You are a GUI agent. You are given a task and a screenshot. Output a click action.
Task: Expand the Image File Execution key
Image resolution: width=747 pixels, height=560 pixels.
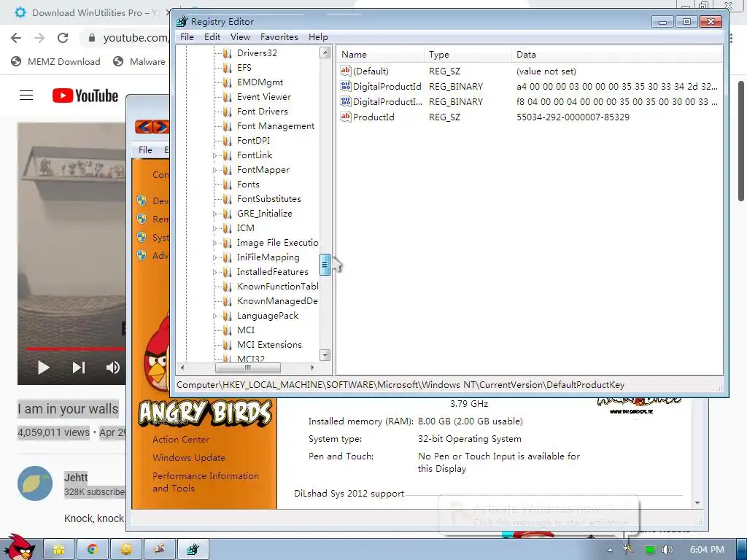214,244
